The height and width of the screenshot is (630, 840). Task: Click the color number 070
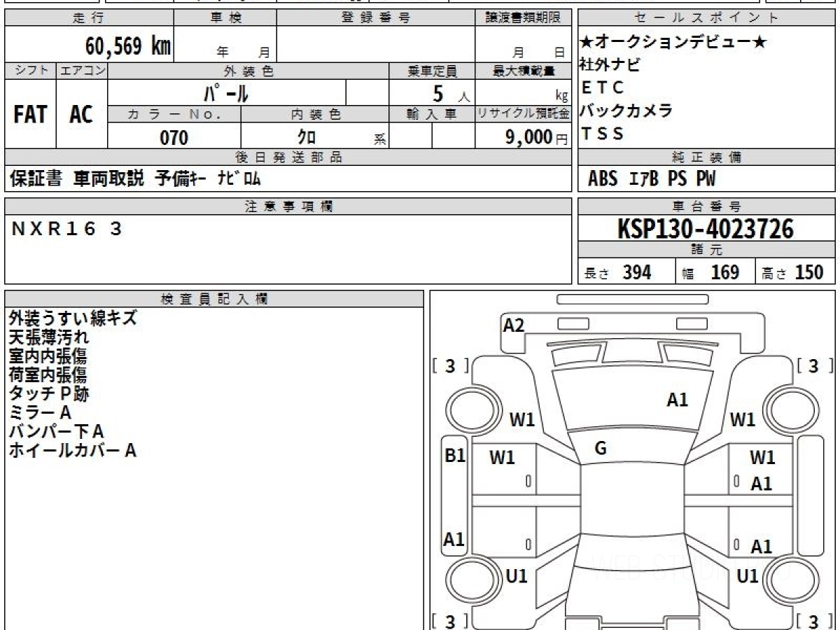pyautogui.click(x=174, y=138)
